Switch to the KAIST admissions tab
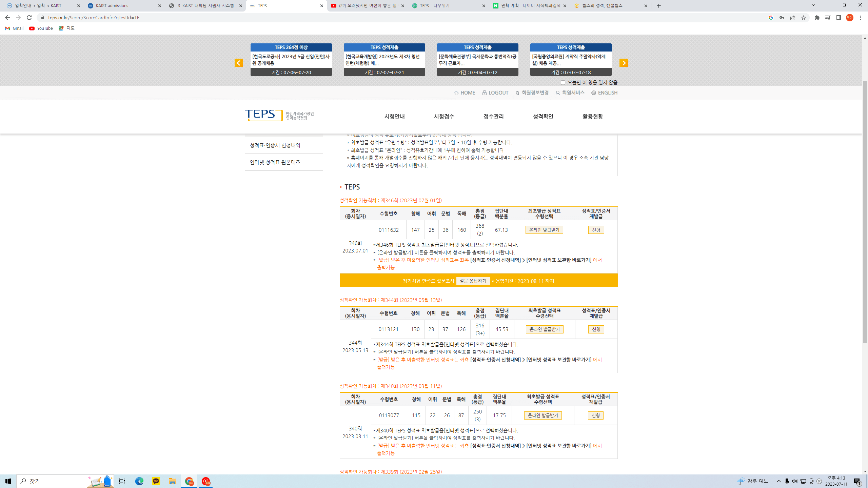 coord(124,6)
